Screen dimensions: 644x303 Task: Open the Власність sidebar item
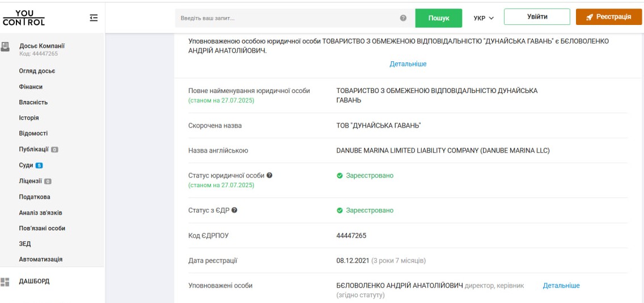tap(33, 102)
